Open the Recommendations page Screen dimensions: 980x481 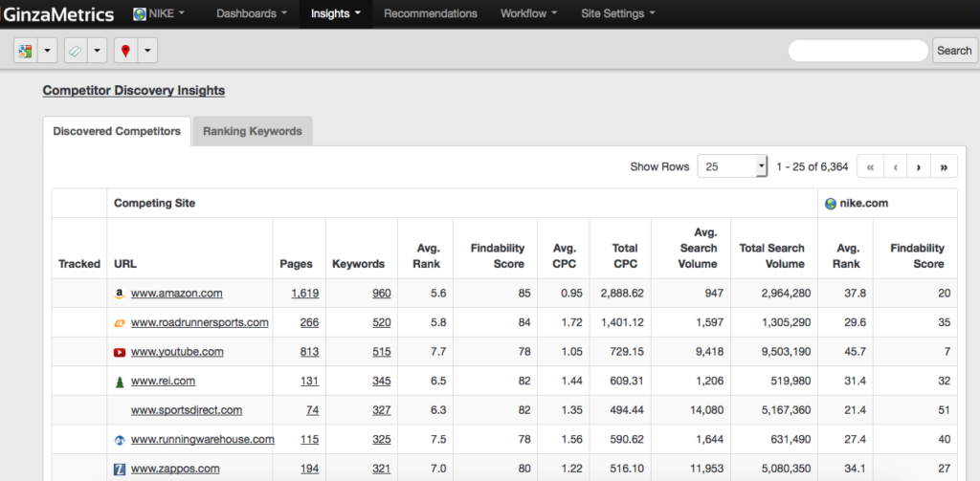coord(430,13)
